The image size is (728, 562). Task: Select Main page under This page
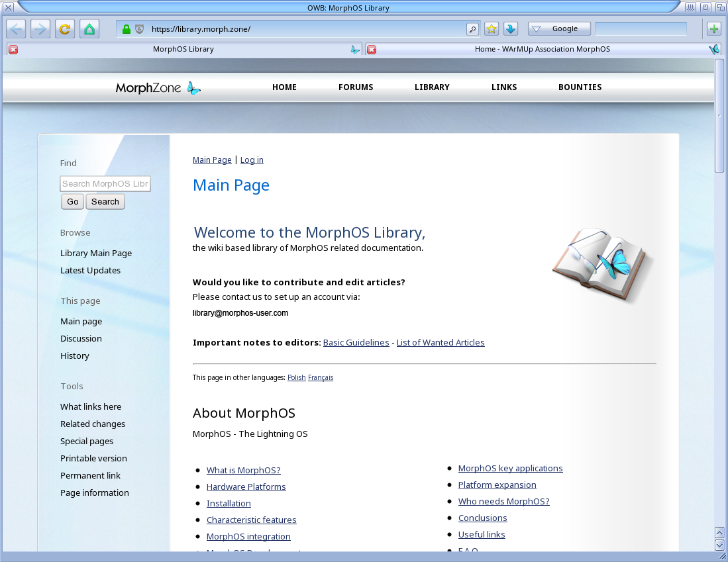click(81, 322)
